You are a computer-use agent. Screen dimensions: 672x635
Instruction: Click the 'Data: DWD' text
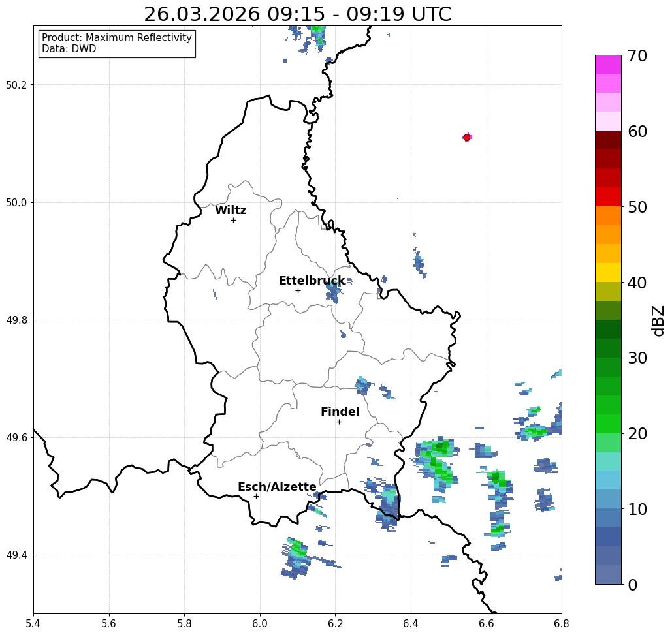(x=69, y=49)
